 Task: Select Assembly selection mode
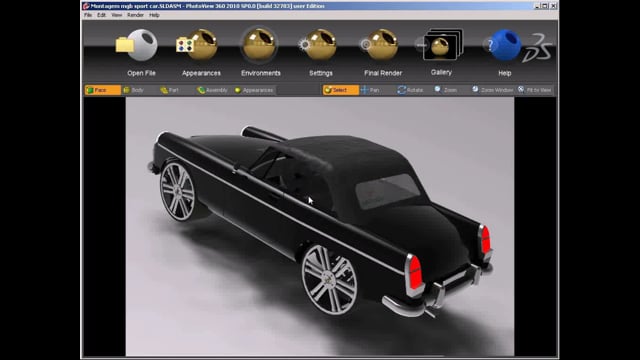click(212, 90)
